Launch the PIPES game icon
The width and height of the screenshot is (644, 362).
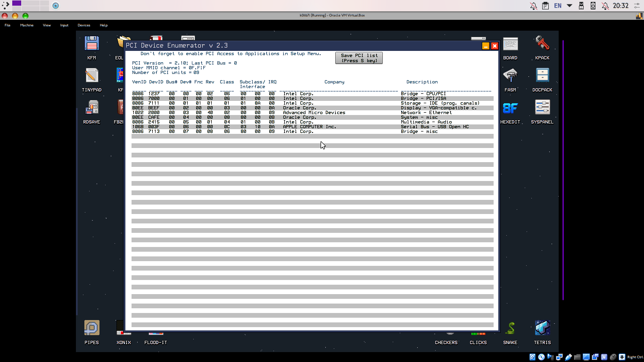(x=91, y=332)
